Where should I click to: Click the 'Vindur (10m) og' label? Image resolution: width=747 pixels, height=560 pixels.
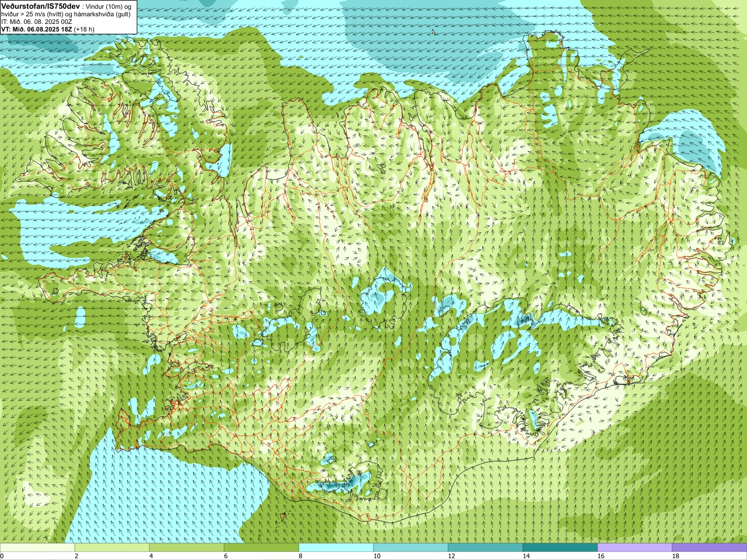109,6
